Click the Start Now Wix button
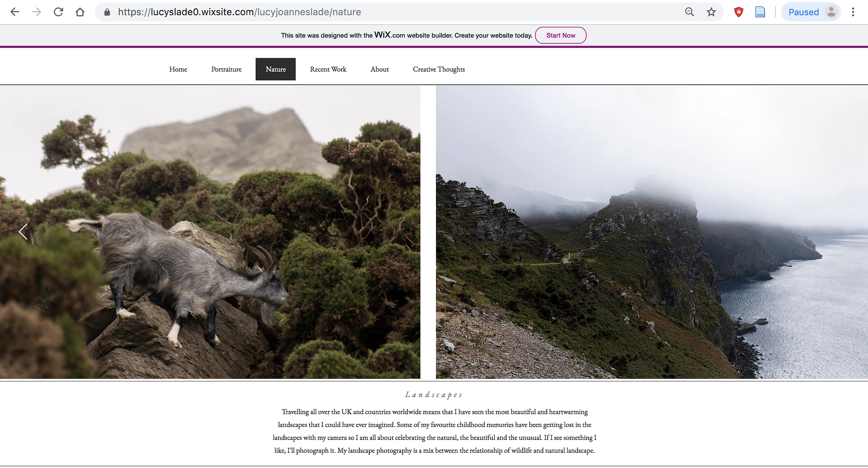868x468 pixels. (x=560, y=36)
